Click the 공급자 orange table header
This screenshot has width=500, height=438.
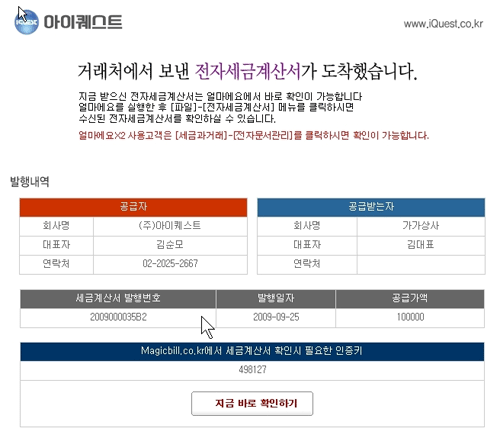click(x=133, y=207)
